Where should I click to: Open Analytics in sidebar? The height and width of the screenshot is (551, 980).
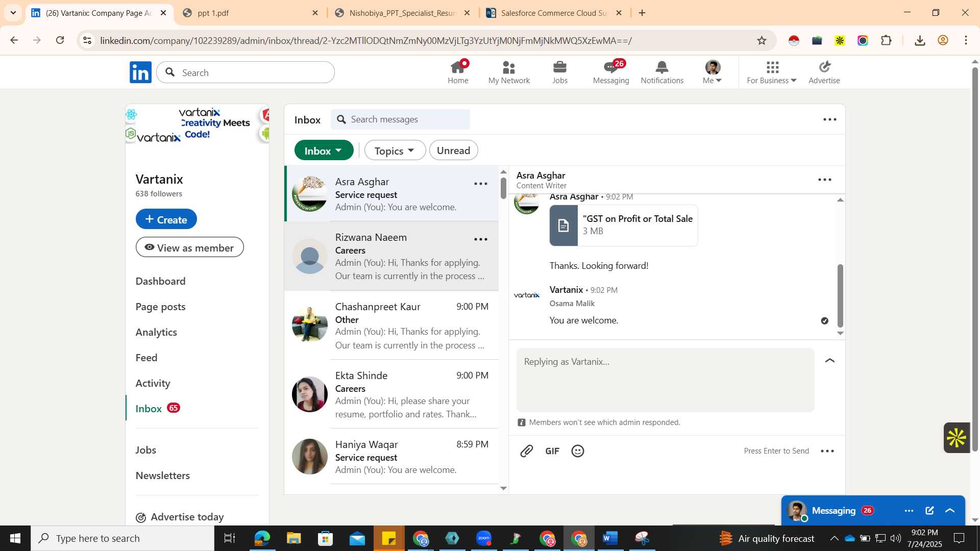(x=156, y=332)
